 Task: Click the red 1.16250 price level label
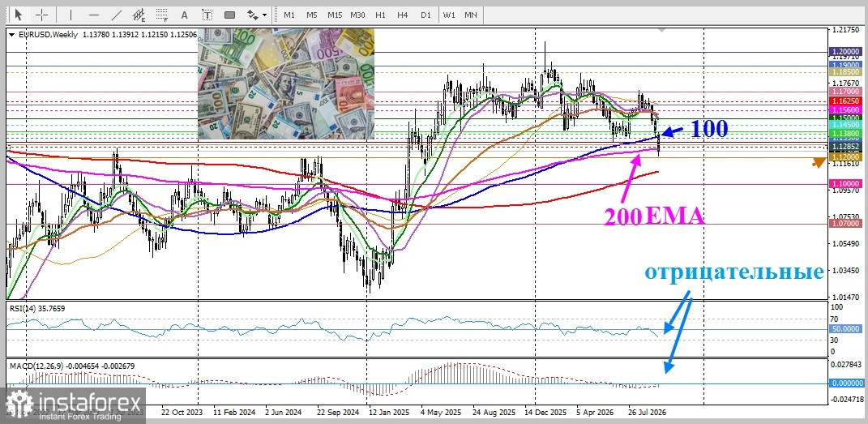click(x=845, y=101)
